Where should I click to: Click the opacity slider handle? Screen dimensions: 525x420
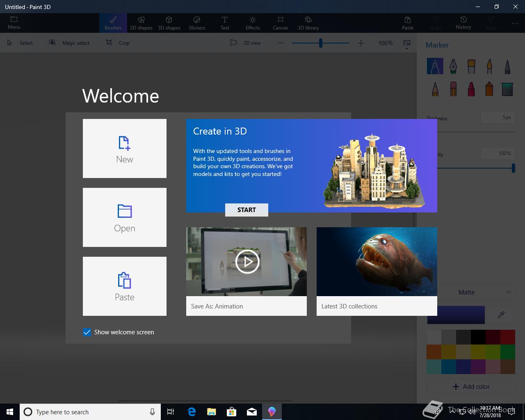513,168
